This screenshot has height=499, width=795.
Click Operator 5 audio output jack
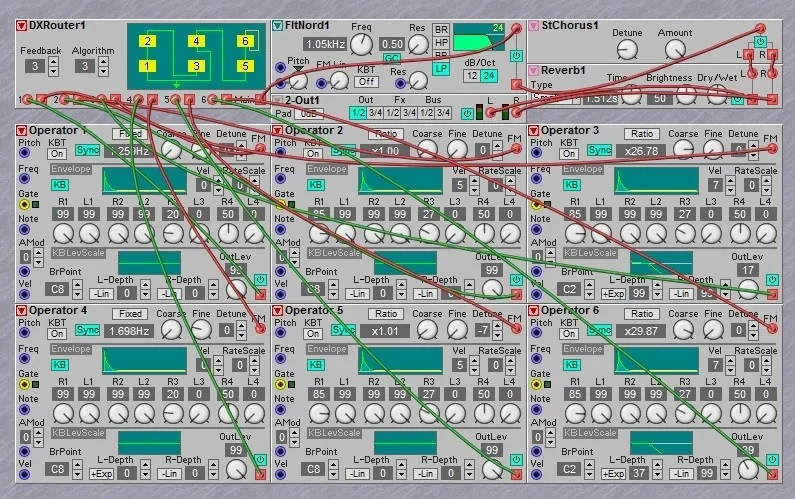coord(516,475)
